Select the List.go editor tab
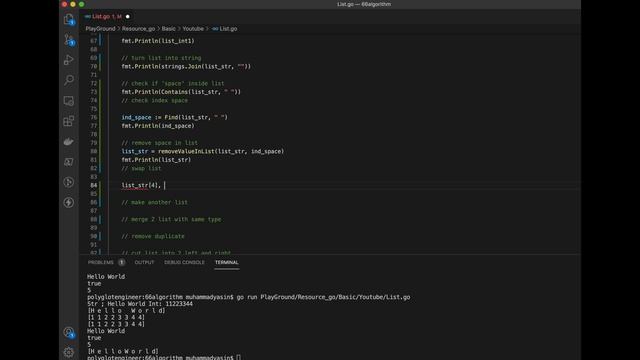640x360 pixels. point(107,17)
